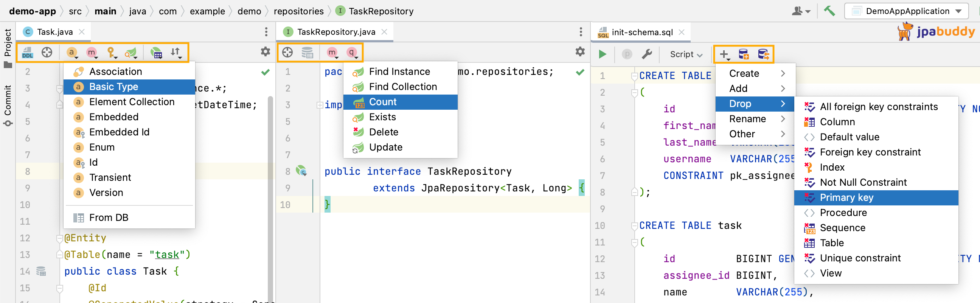Select Sequence in Drop submenu
Screen dimensions: 980x303
pyautogui.click(x=876, y=228)
